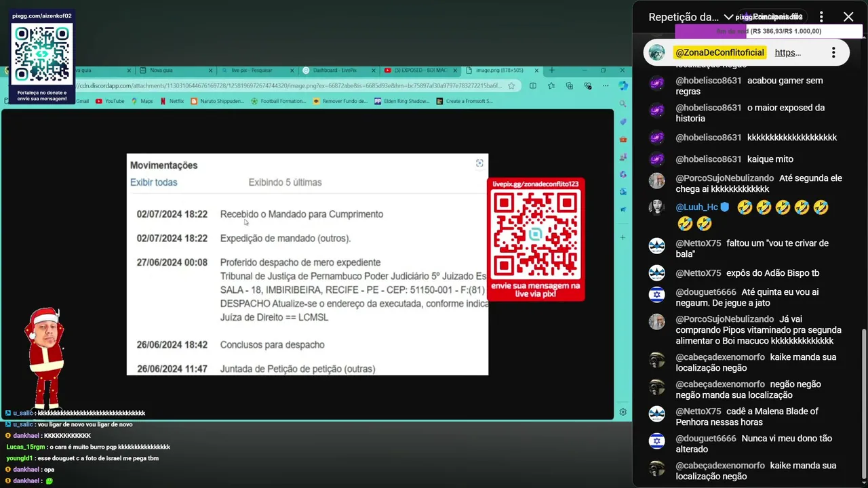The height and width of the screenshot is (488, 868).
Task: Open the chess pieces Games sidebar icon
Action: coord(623,157)
